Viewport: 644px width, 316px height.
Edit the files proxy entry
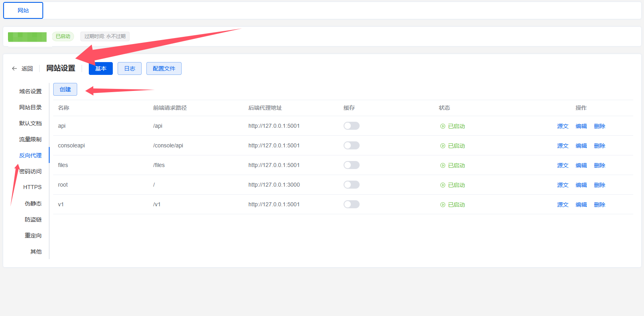pyautogui.click(x=581, y=165)
